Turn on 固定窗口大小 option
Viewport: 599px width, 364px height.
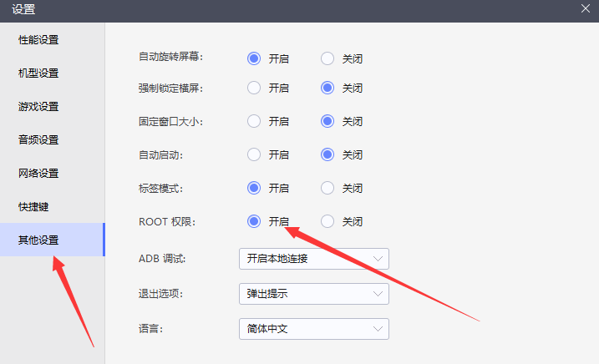pyautogui.click(x=255, y=121)
